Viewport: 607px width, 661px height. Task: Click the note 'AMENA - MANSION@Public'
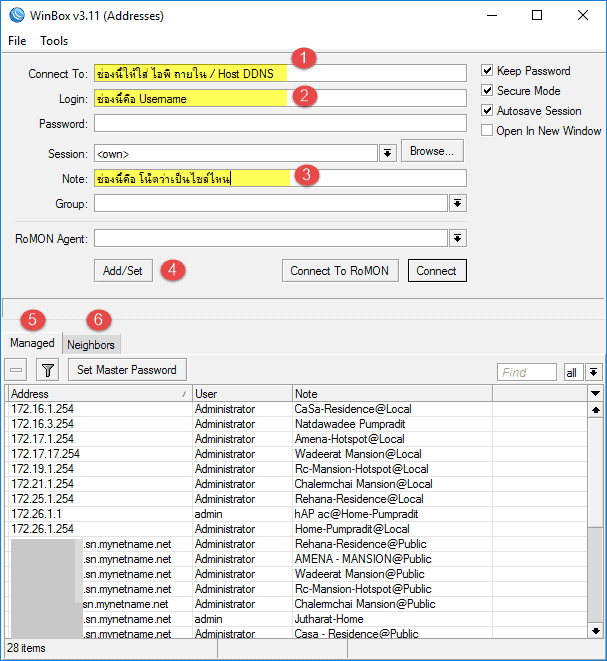[363, 559]
